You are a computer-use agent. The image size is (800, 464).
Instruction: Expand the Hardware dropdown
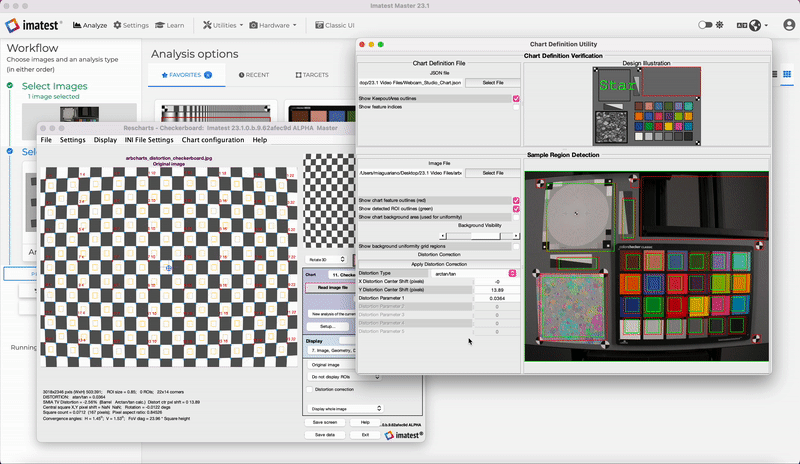click(272, 25)
